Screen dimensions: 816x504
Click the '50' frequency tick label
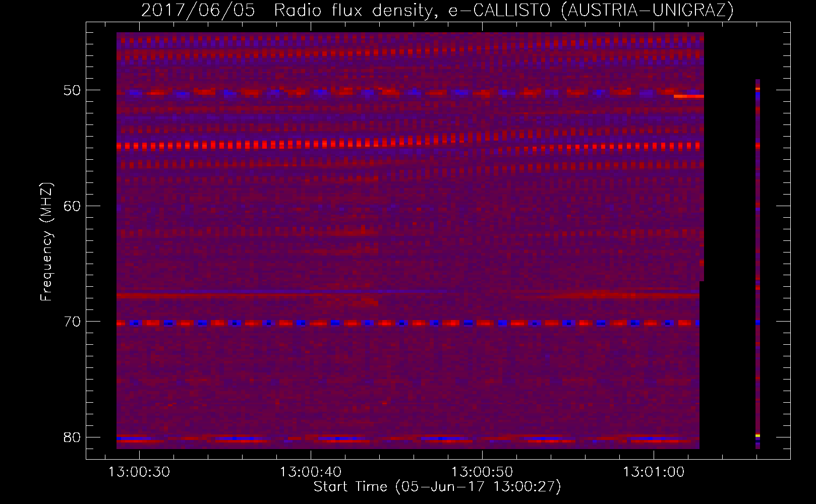pos(72,90)
